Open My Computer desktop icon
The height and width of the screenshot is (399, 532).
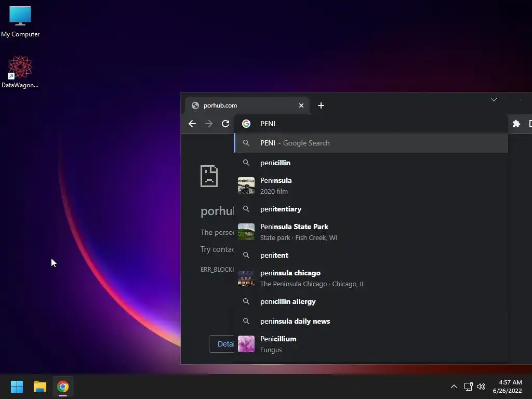click(x=20, y=21)
